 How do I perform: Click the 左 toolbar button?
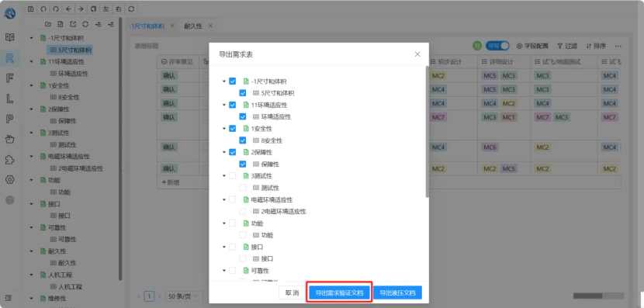tap(106, 9)
